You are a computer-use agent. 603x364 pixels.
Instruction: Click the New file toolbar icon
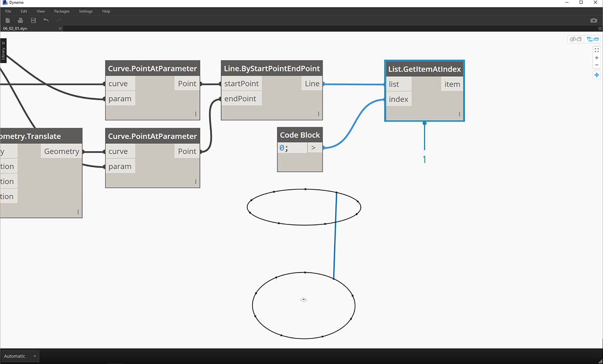(x=8, y=21)
